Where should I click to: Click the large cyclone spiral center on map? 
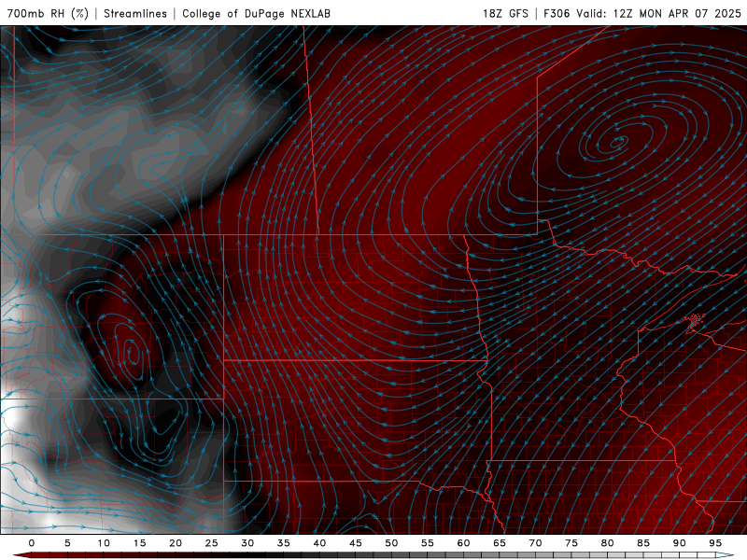point(617,142)
